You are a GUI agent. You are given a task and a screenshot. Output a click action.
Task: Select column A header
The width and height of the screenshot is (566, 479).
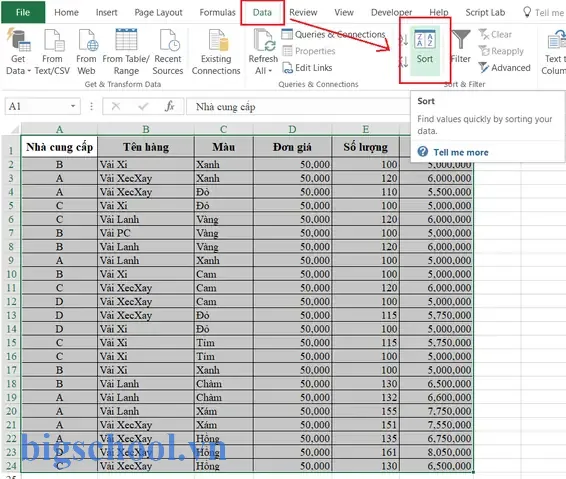pyautogui.click(x=59, y=129)
